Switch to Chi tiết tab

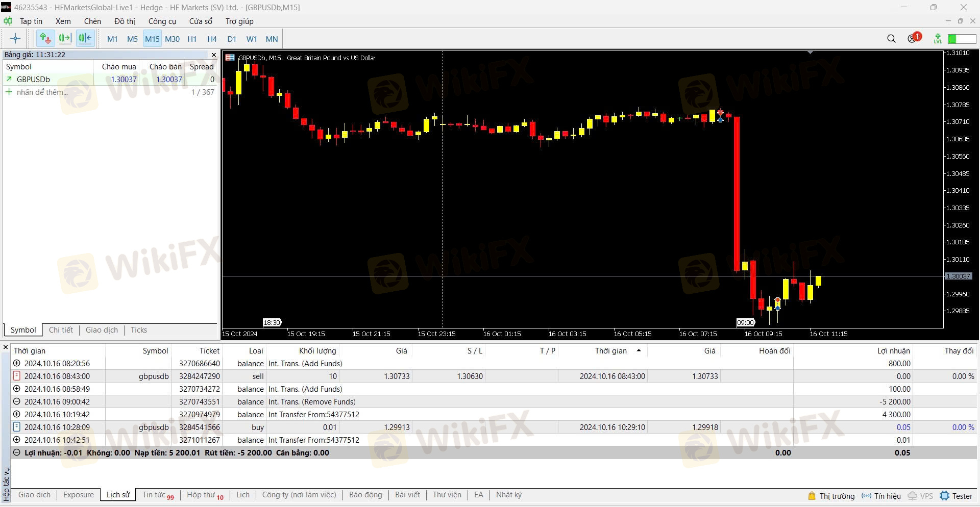pos(61,330)
